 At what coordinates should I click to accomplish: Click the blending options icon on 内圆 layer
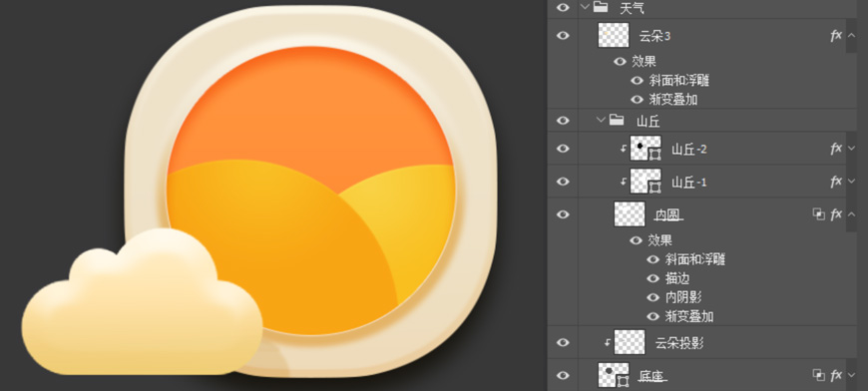pyautogui.click(x=818, y=214)
